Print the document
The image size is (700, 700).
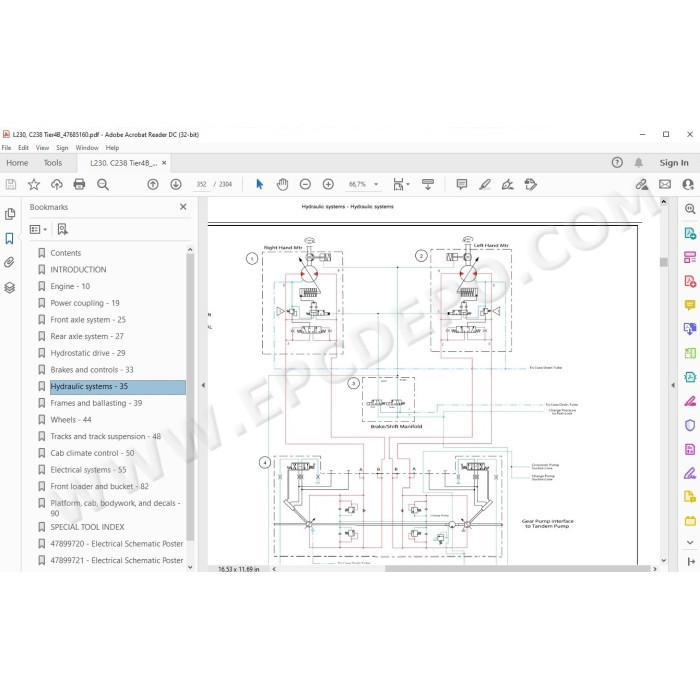[x=79, y=184]
